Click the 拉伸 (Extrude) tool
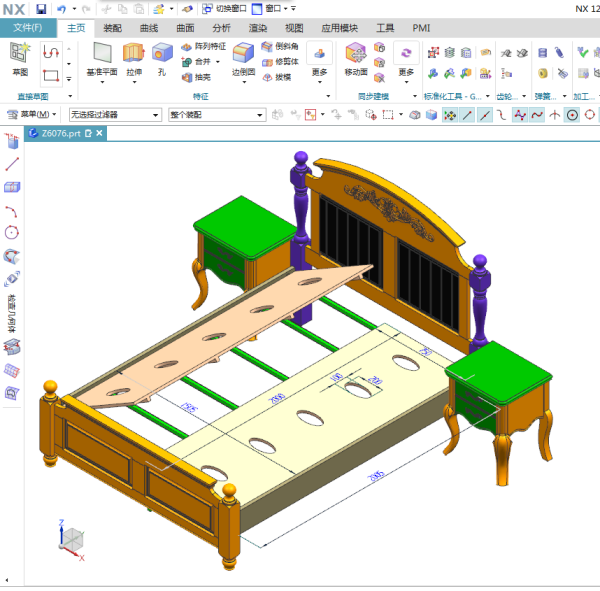 (x=133, y=57)
